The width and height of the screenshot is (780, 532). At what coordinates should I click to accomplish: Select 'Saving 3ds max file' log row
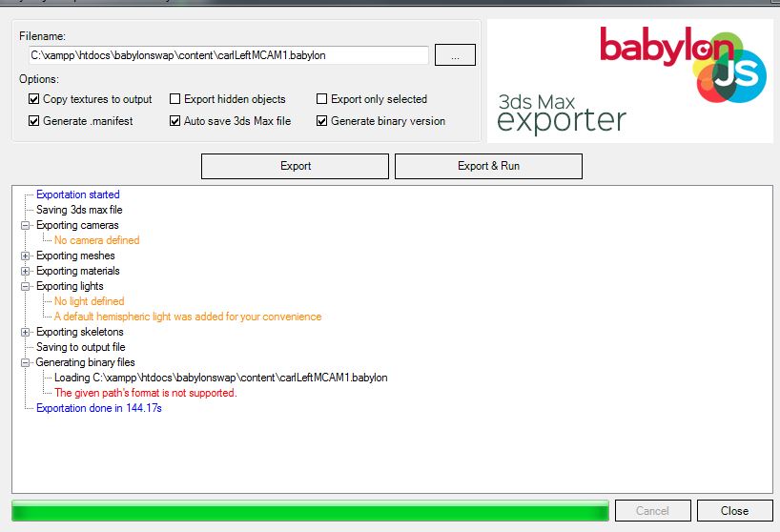pyautogui.click(x=79, y=210)
